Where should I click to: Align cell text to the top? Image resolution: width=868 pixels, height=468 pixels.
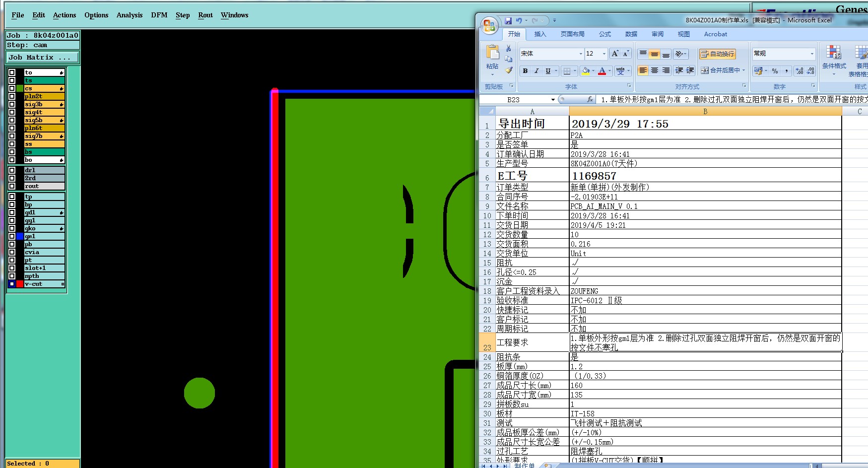[x=643, y=54]
